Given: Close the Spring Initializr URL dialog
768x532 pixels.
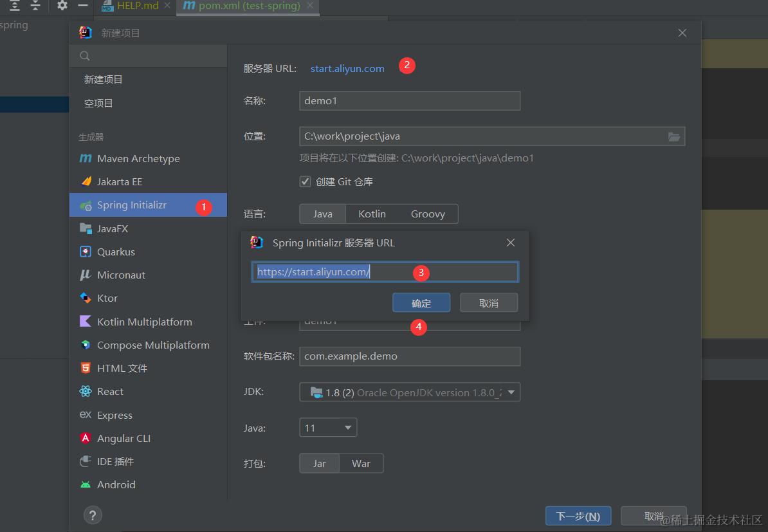Looking at the screenshot, I should coord(510,243).
